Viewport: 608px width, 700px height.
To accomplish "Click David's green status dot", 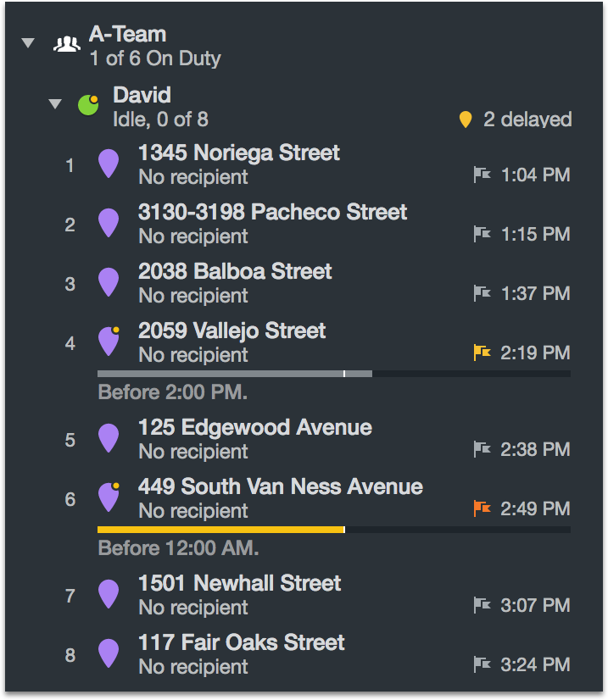I will point(88,105).
